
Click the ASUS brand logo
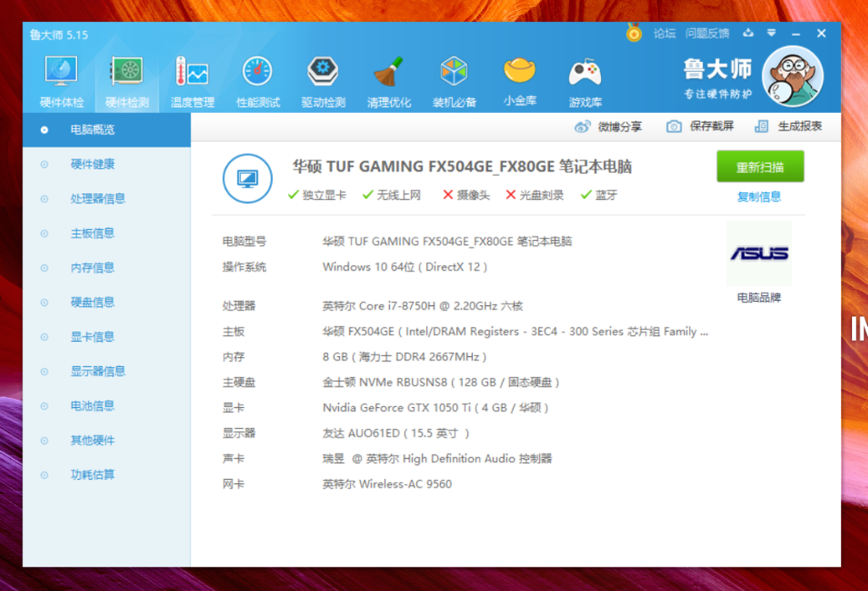pyautogui.click(x=759, y=254)
